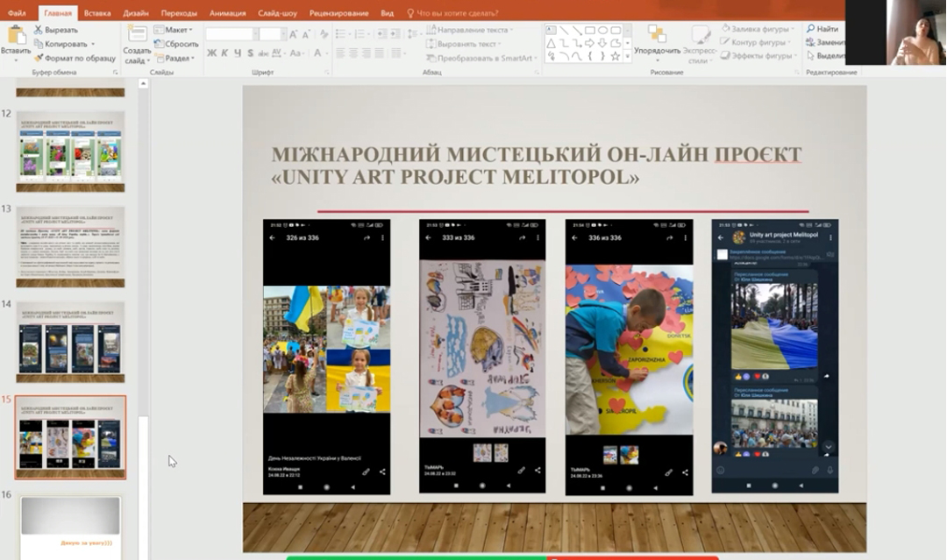Click the Create Slide (Создать слайд) icon

point(137,35)
